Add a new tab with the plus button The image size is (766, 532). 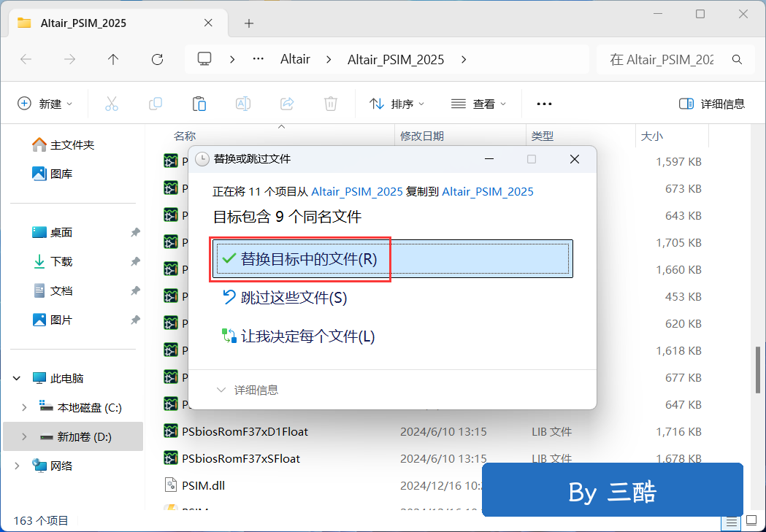[x=249, y=23]
